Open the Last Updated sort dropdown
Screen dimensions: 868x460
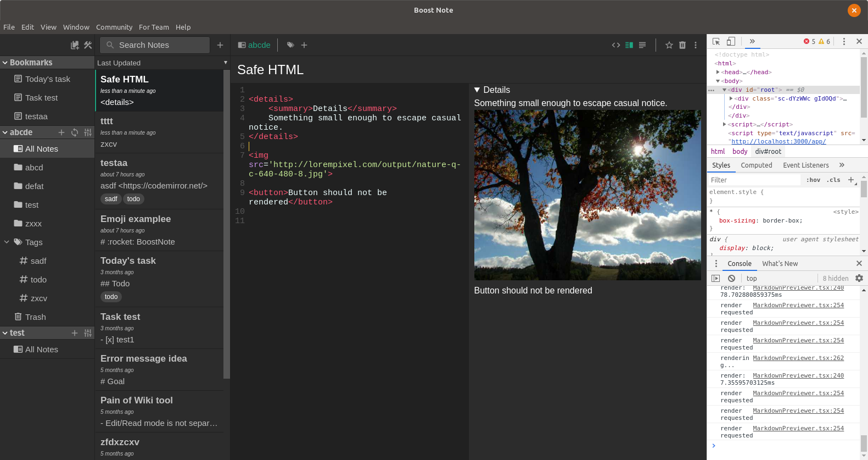pyautogui.click(x=162, y=63)
